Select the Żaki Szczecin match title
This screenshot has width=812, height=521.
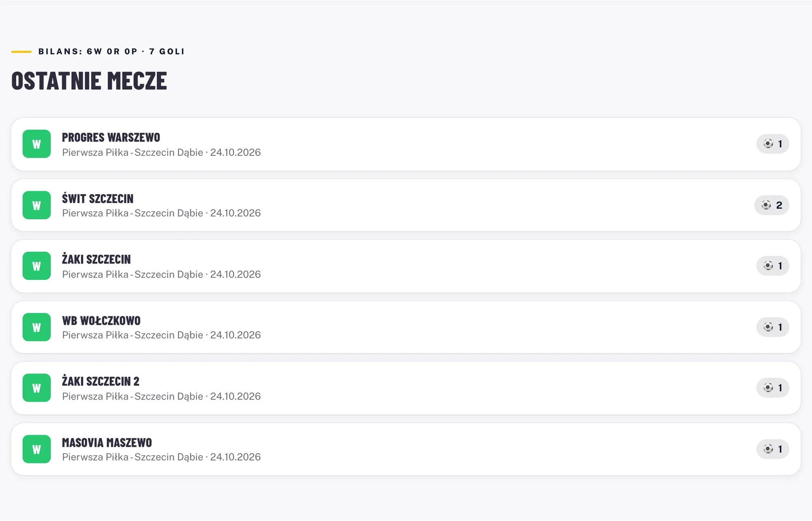click(96, 259)
